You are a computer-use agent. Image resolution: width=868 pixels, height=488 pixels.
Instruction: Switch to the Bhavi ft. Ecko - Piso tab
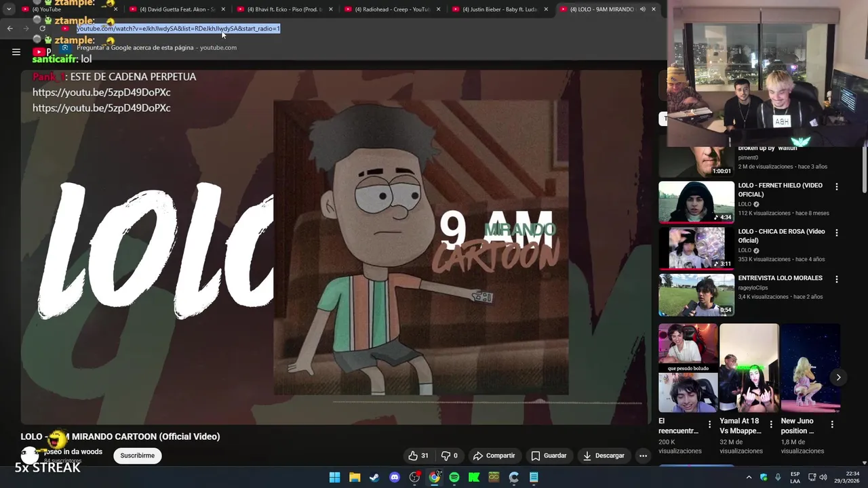(x=285, y=9)
